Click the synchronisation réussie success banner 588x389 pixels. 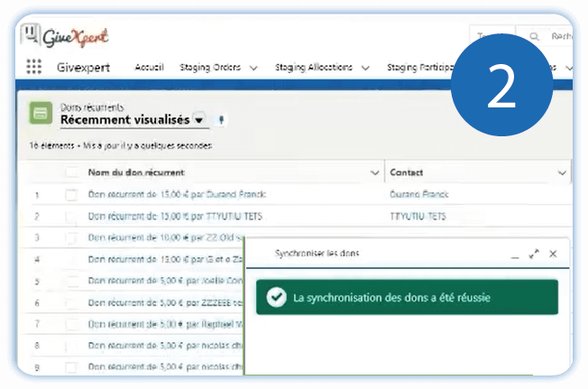pyautogui.click(x=407, y=297)
